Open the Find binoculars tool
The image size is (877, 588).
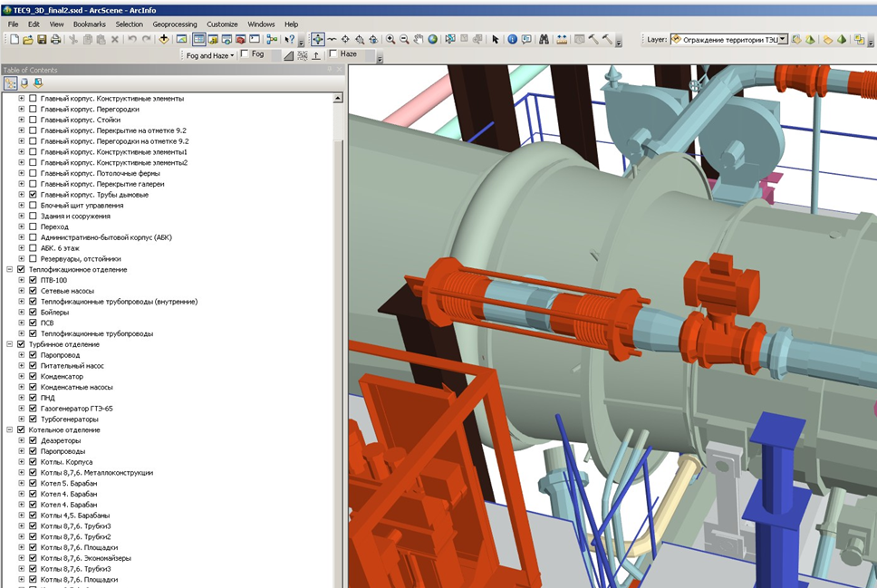click(x=544, y=39)
